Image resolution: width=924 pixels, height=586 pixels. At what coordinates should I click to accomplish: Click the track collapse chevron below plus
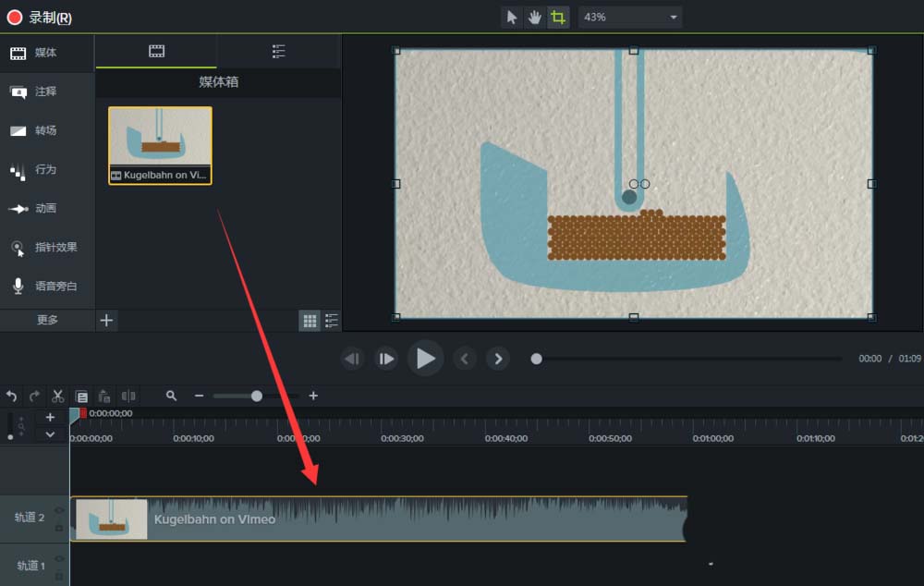(x=50, y=434)
